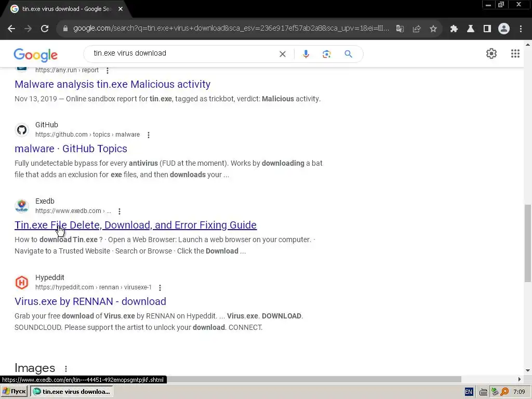Click the scroll down arrow
The image size is (532, 399).
coord(528,371)
